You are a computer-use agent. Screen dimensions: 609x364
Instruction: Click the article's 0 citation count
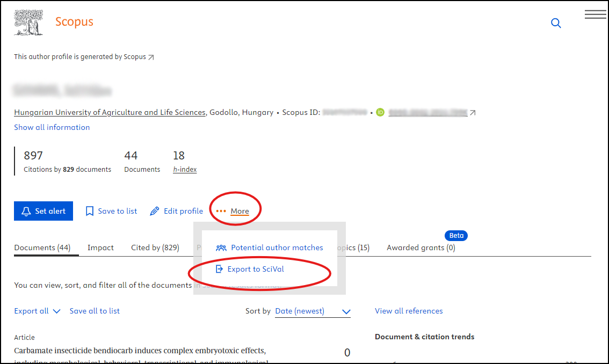(347, 352)
